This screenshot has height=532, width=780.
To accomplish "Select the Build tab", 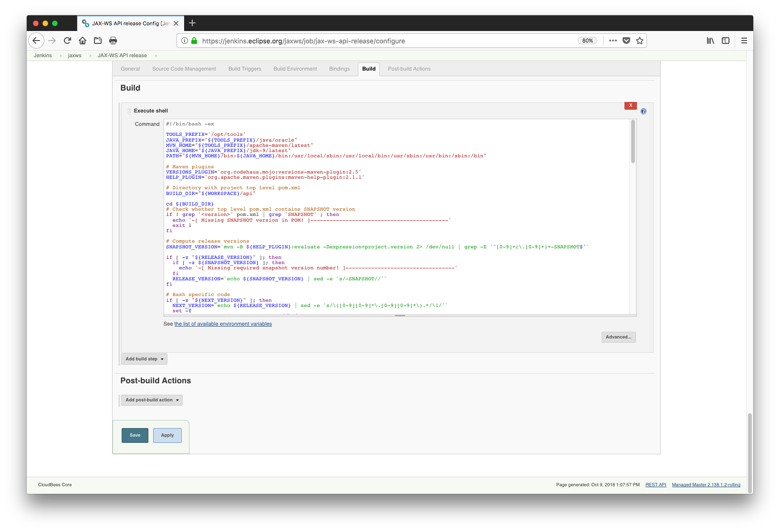I will [x=369, y=69].
